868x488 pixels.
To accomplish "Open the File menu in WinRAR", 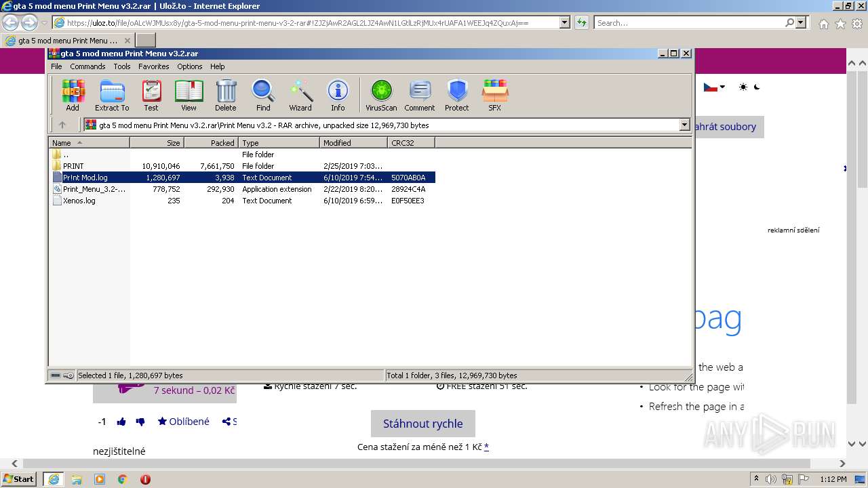I will pyautogui.click(x=56, y=66).
